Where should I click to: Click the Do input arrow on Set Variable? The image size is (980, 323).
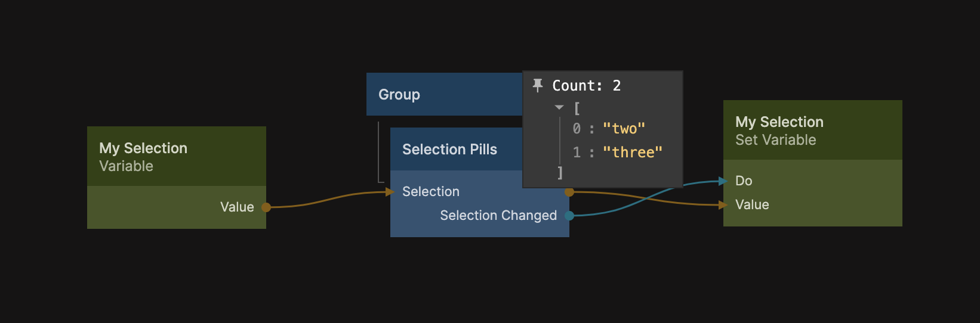723,181
